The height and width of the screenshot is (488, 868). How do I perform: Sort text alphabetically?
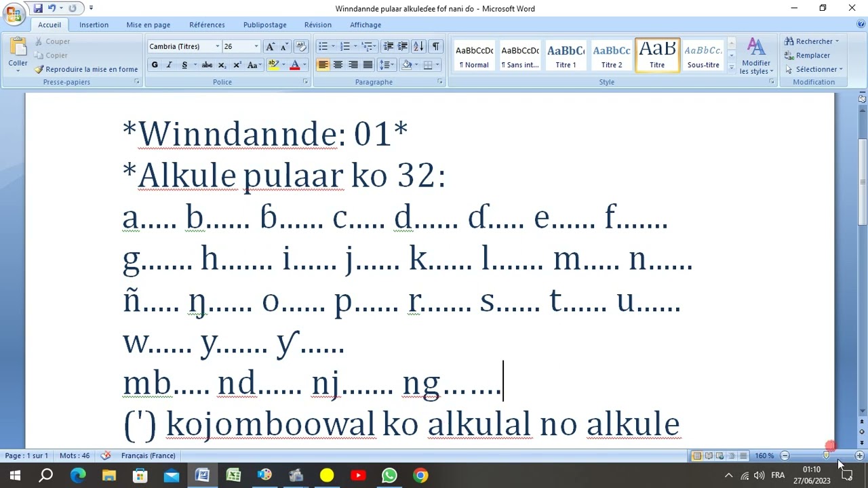click(418, 46)
